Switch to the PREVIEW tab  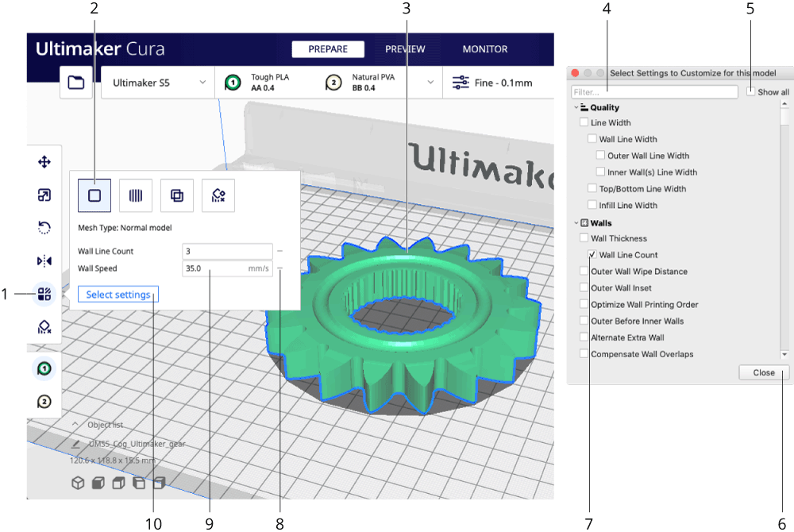(x=405, y=48)
